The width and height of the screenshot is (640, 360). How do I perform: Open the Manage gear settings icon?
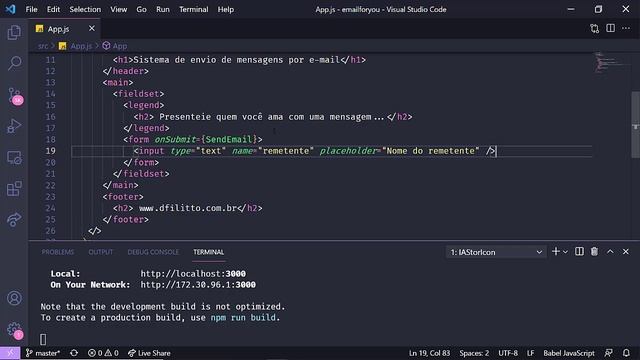point(14,329)
